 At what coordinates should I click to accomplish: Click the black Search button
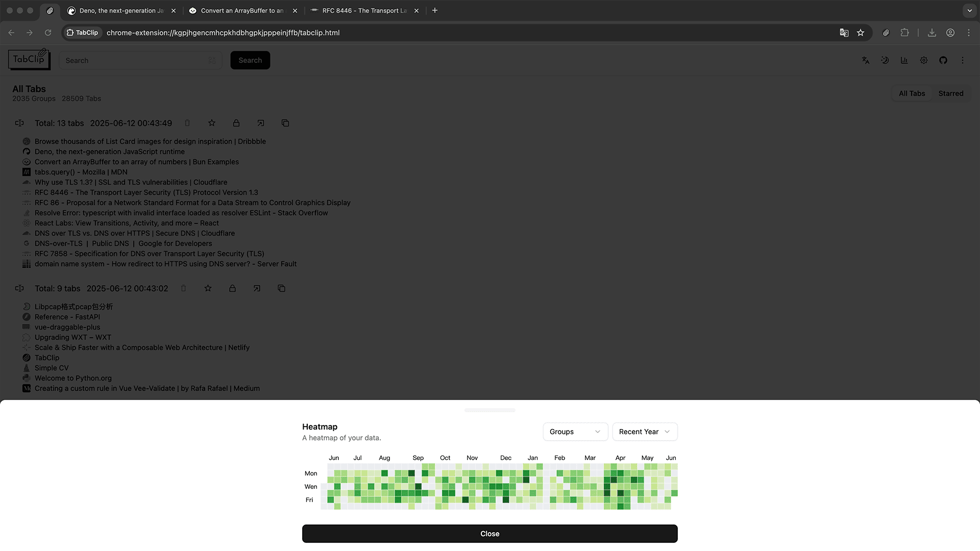click(x=250, y=60)
